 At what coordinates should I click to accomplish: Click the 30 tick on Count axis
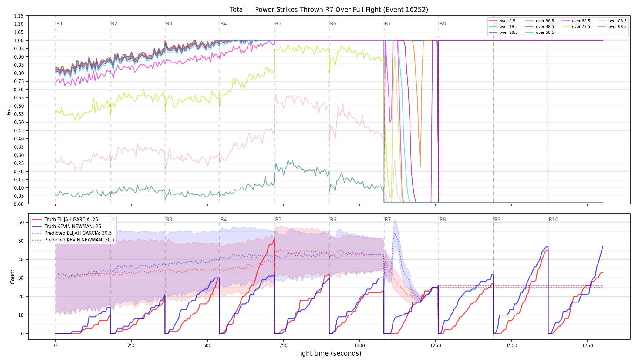pos(21,278)
